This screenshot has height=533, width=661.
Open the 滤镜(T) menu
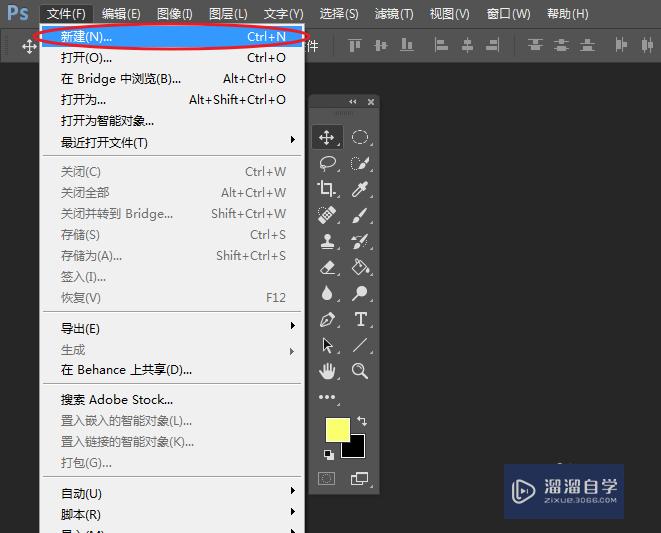click(394, 14)
